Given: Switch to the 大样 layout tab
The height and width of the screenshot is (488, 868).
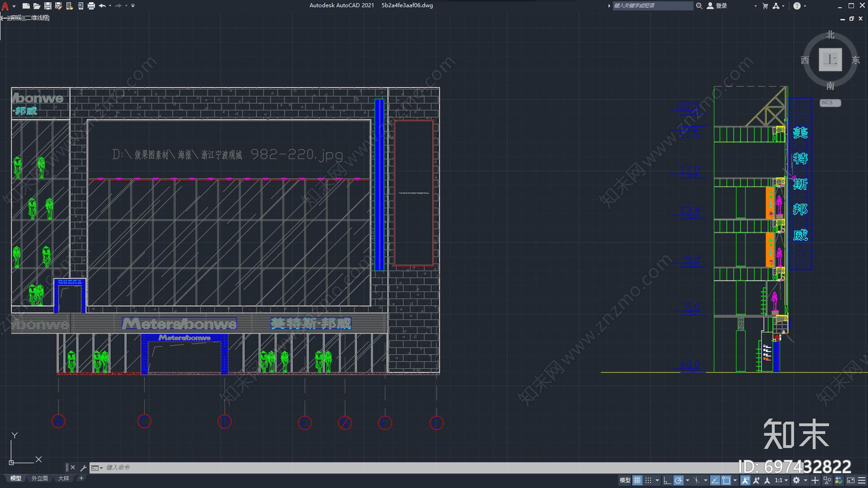Looking at the screenshot, I should click(x=63, y=478).
